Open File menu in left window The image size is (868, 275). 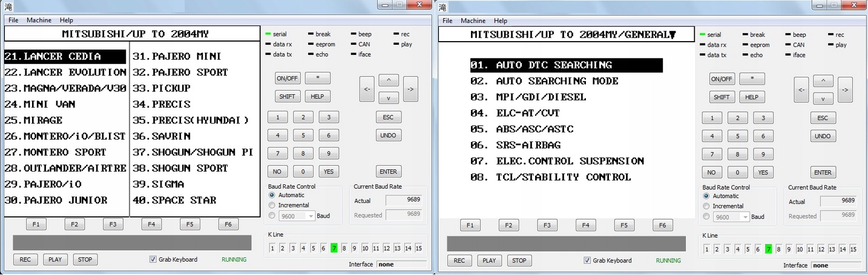coord(13,21)
